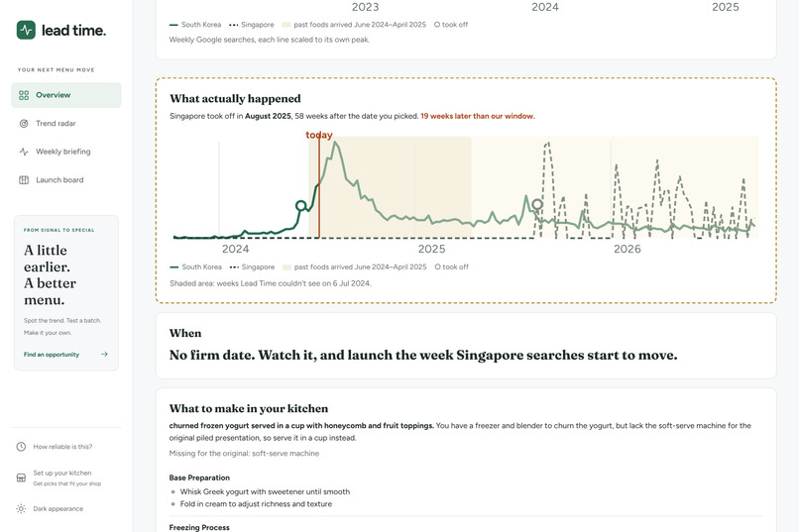Click the took off legend in What actually happened
The width and height of the screenshot is (799, 532).
pos(451,266)
